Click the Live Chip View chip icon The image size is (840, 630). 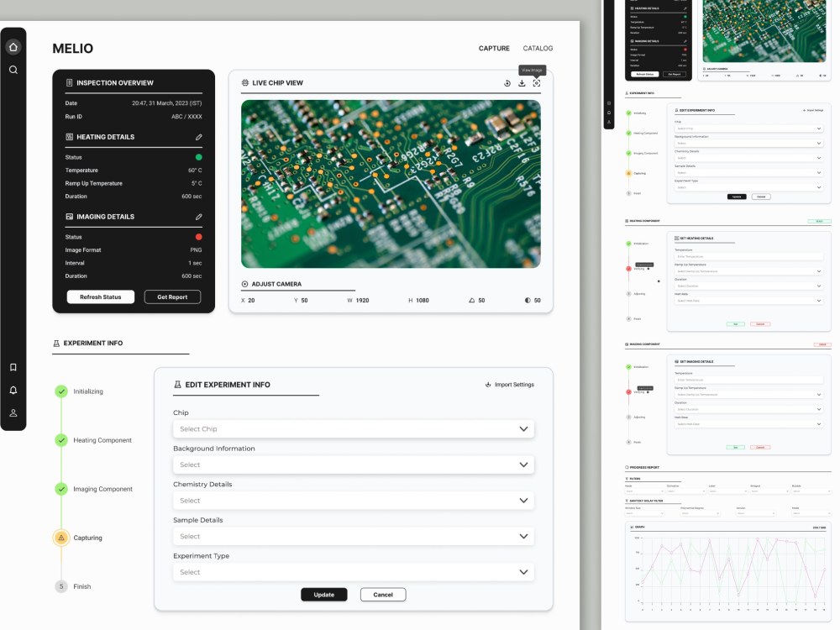click(x=244, y=83)
